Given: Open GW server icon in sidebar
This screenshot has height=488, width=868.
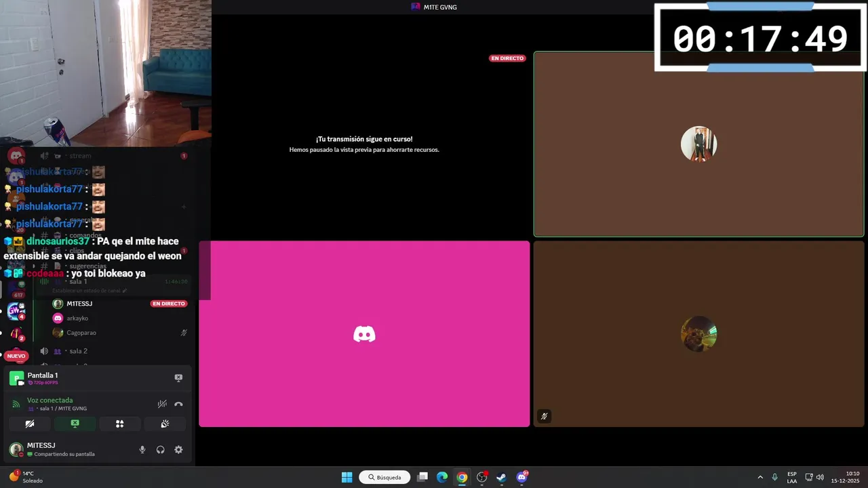Looking at the screenshot, I should [16, 311].
